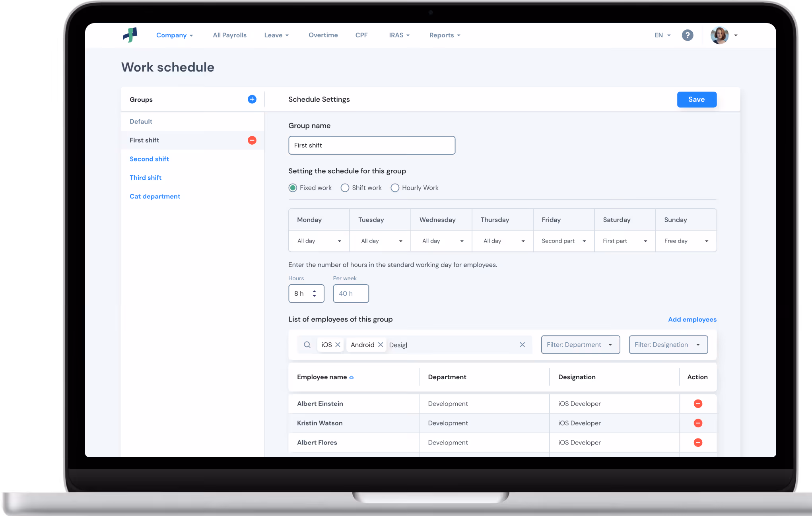Adjust the Hours stepper arrows
Image resolution: width=812 pixels, height=516 pixels.
point(315,293)
